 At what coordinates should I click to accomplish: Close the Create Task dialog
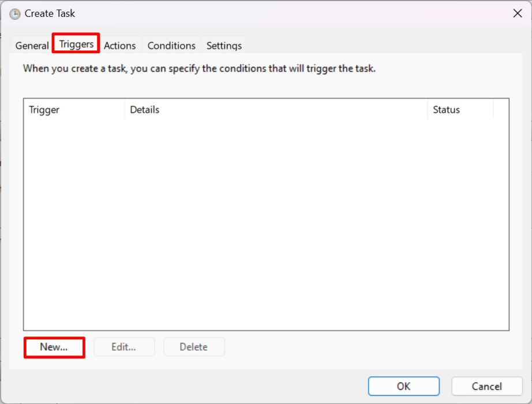pos(518,13)
